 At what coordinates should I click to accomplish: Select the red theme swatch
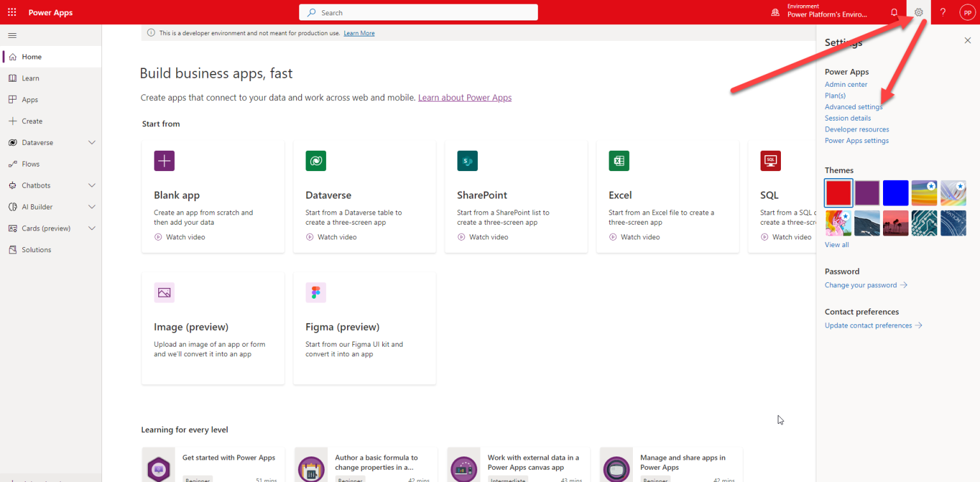pyautogui.click(x=838, y=193)
